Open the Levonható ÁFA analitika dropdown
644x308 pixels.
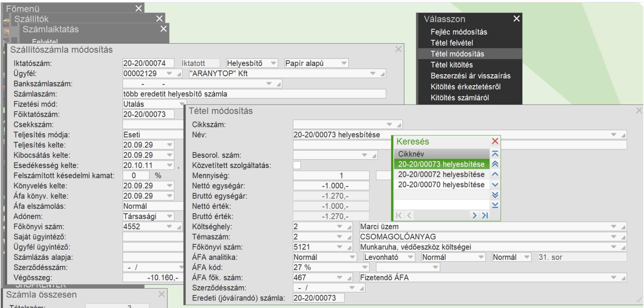[x=410, y=257]
